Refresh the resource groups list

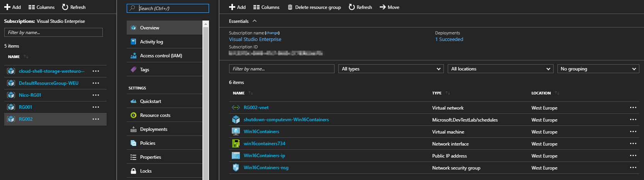click(74, 7)
